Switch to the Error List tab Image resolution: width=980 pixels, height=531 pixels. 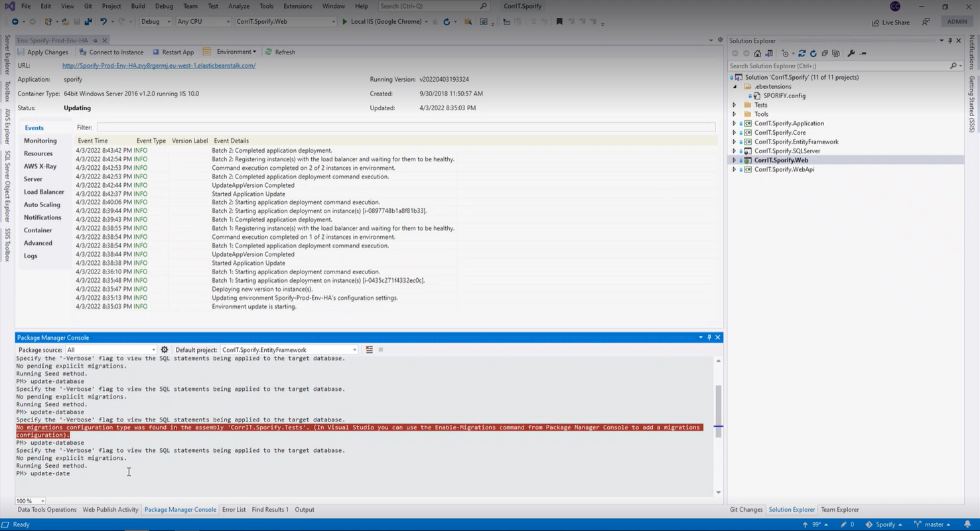pyautogui.click(x=234, y=510)
